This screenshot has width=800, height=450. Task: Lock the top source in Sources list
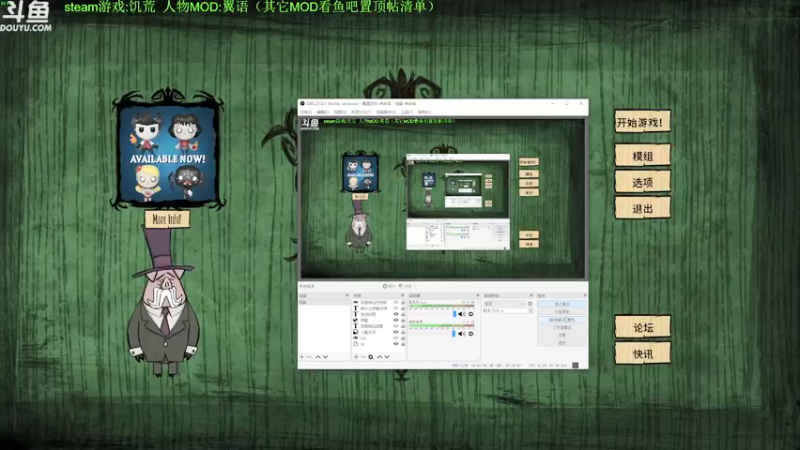click(x=403, y=302)
